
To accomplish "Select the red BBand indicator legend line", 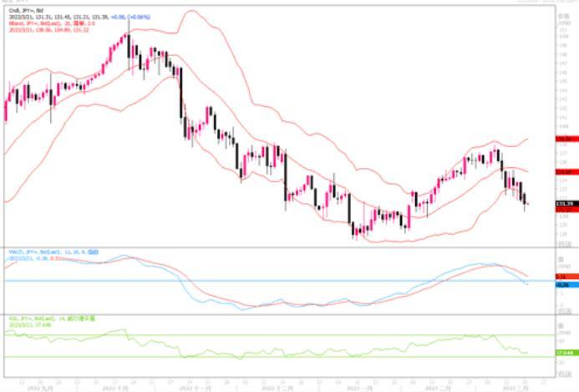I will (52, 23).
